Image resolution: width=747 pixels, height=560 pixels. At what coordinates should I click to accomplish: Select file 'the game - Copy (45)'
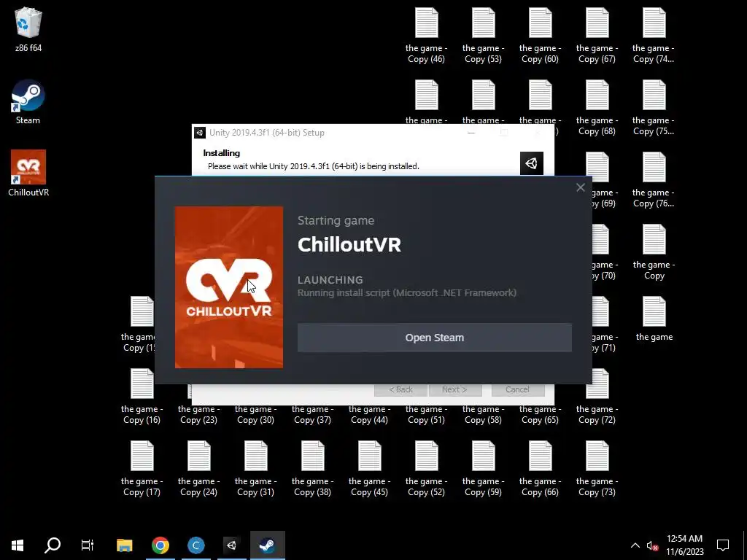[369, 469]
